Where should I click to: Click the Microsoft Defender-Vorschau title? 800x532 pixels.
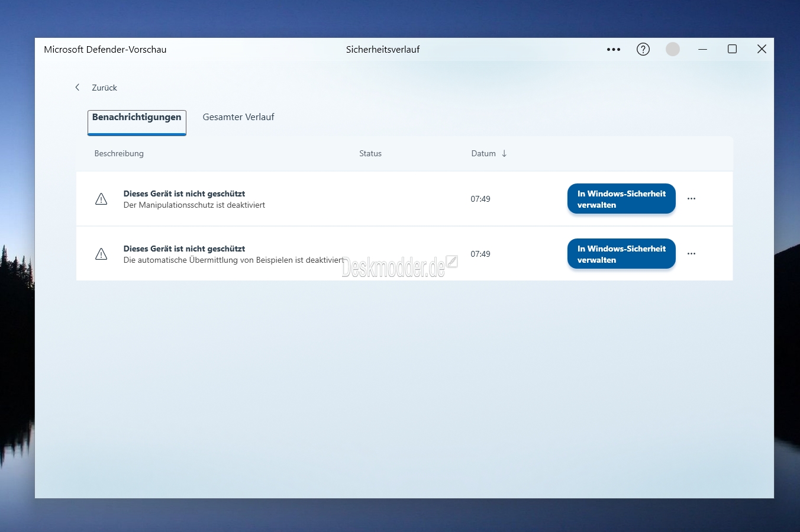(x=105, y=50)
